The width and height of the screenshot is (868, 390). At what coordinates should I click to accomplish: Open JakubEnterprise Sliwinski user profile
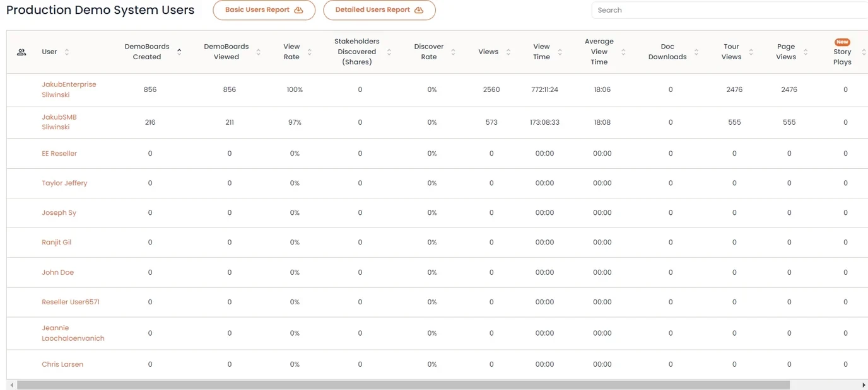pyautogui.click(x=69, y=89)
